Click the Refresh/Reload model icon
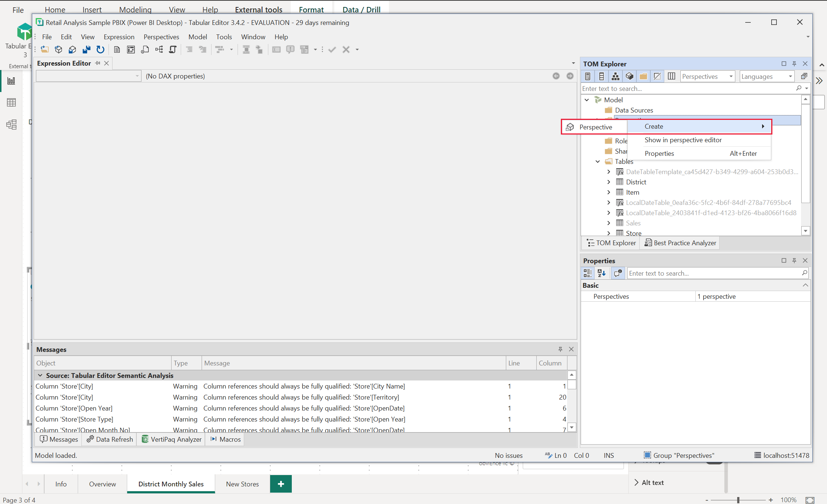 click(101, 49)
